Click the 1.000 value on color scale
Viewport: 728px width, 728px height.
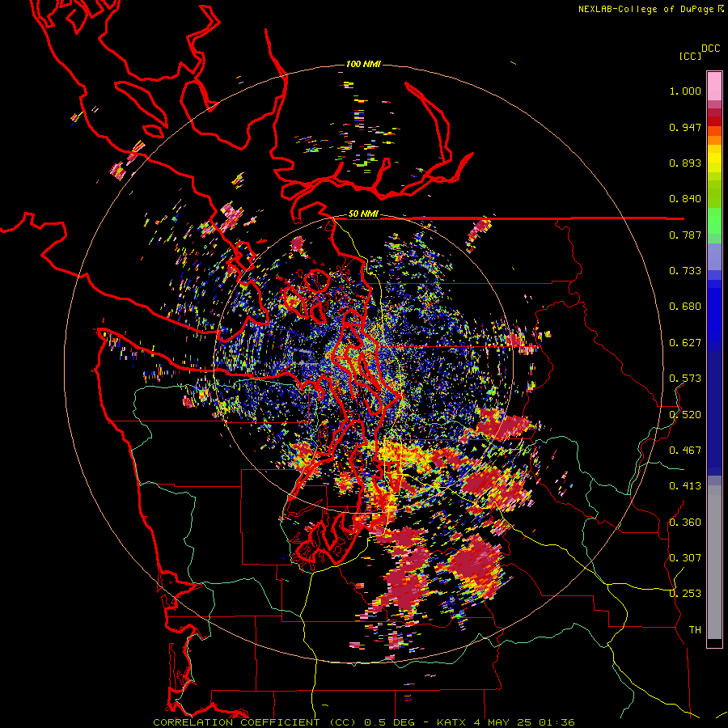[x=685, y=91]
